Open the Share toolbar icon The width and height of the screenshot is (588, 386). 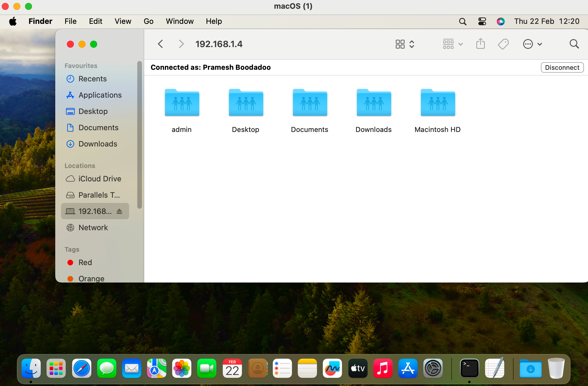[480, 44]
